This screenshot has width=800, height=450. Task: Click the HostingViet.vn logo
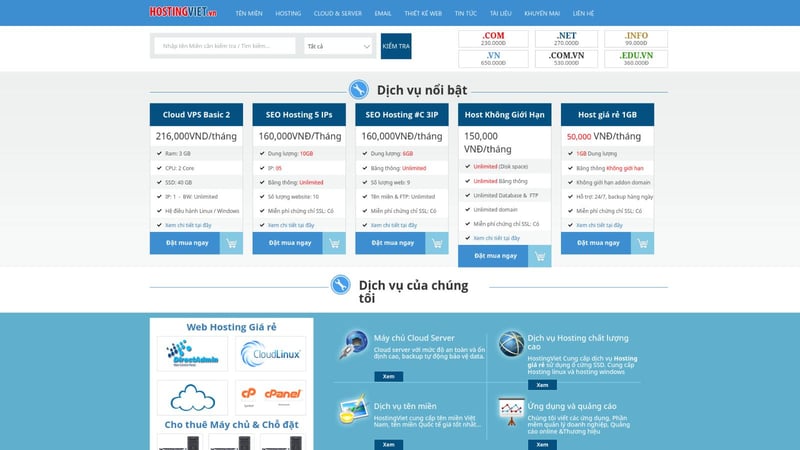pos(182,13)
